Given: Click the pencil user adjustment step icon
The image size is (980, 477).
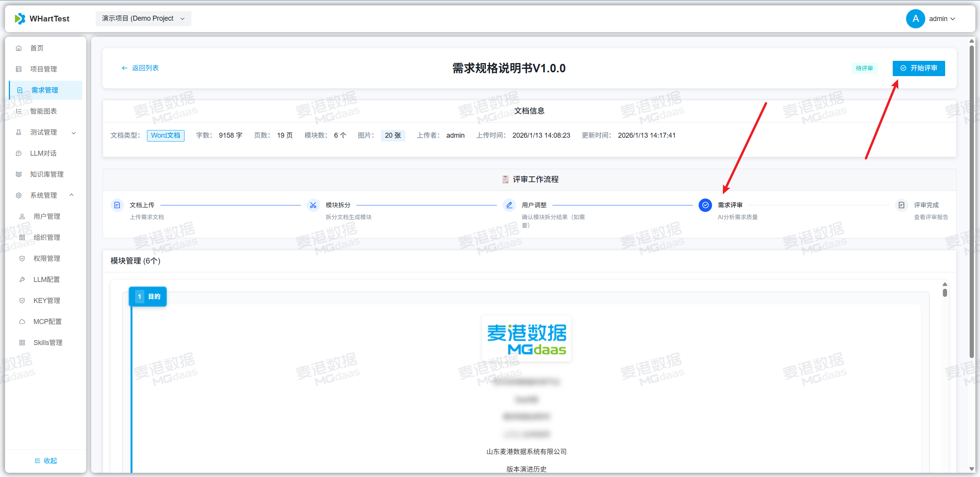Looking at the screenshot, I should coord(509,205).
